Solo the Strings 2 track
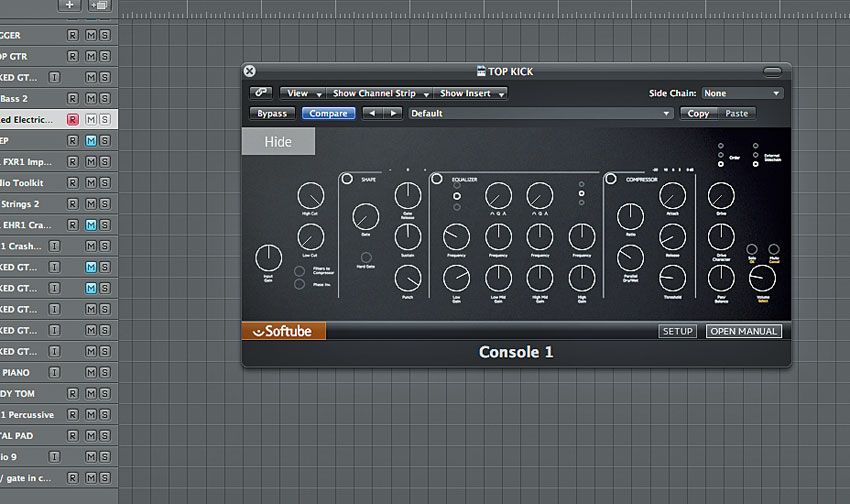 coord(105,204)
